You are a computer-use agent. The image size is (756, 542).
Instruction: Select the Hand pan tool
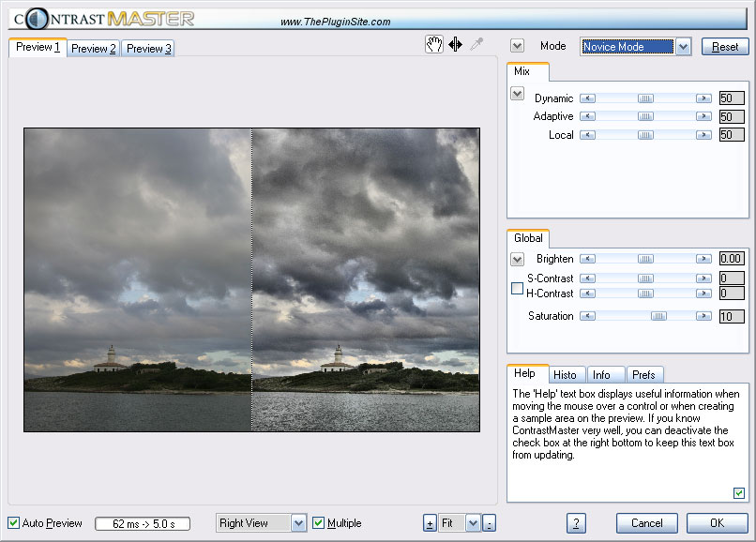433,44
